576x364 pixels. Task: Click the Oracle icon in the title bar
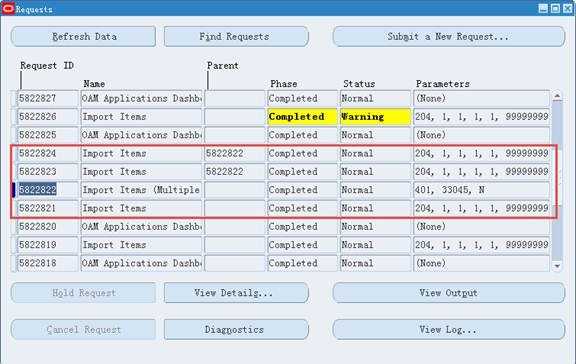[8, 8]
